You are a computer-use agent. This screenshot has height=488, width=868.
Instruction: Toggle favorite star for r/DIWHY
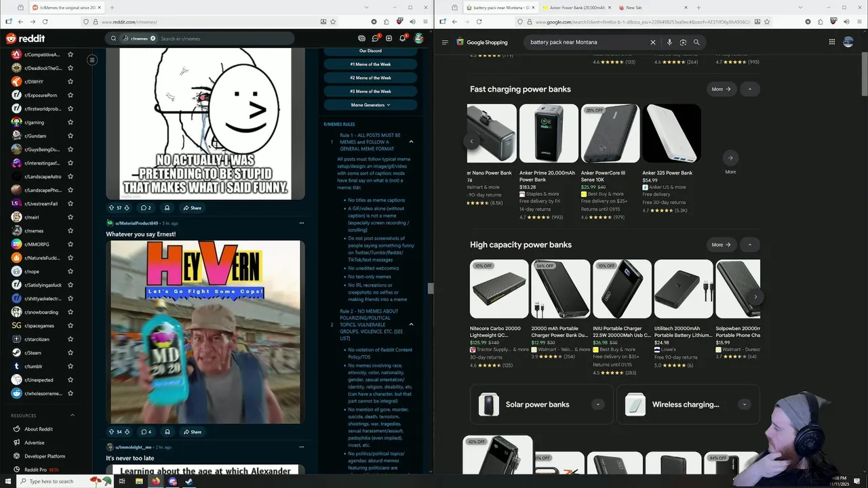tap(71, 81)
